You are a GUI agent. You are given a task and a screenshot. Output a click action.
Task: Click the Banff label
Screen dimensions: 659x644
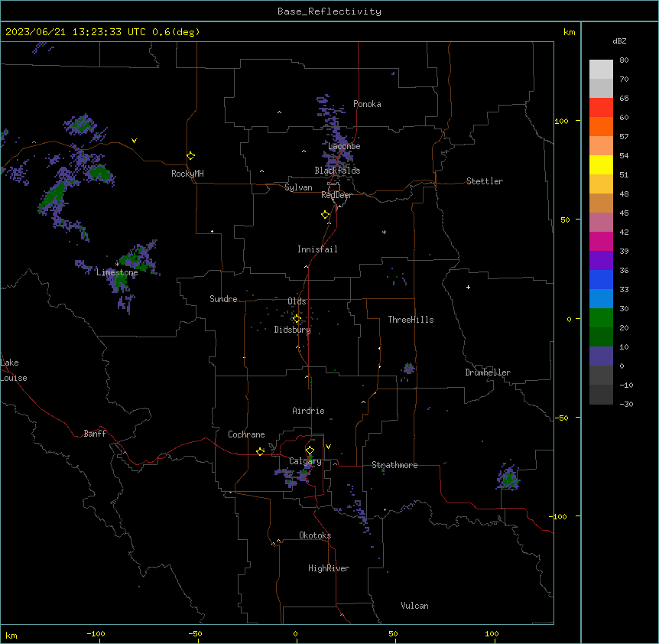pyautogui.click(x=95, y=434)
